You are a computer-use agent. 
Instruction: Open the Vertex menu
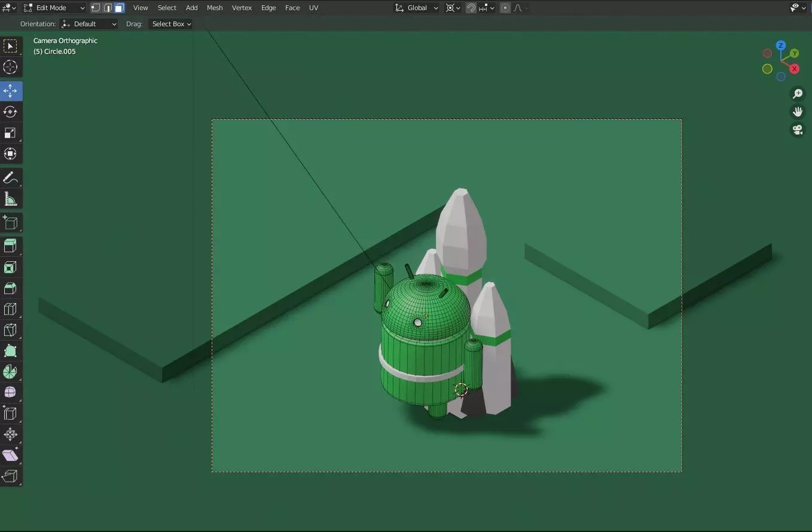coord(242,8)
